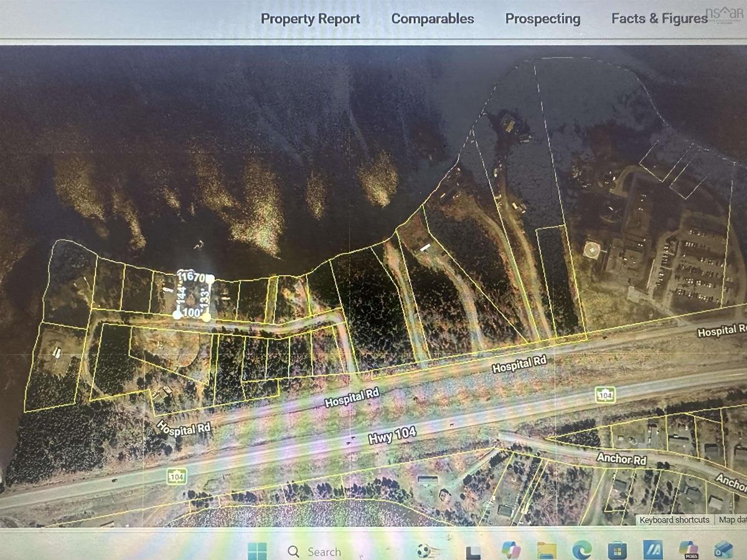Switch to the Comparables tab
Viewport: 747px width, 560px height.
(x=433, y=19)
